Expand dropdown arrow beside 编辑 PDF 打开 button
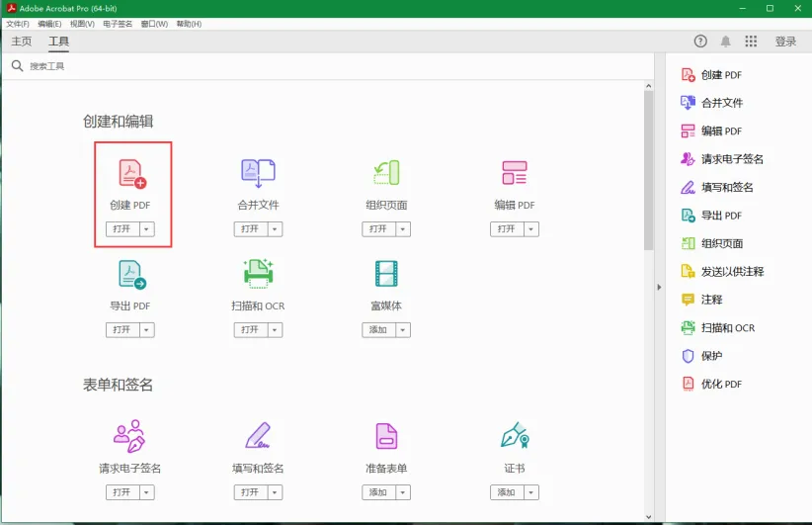812x525 pixels. click(x=530, y=229)
